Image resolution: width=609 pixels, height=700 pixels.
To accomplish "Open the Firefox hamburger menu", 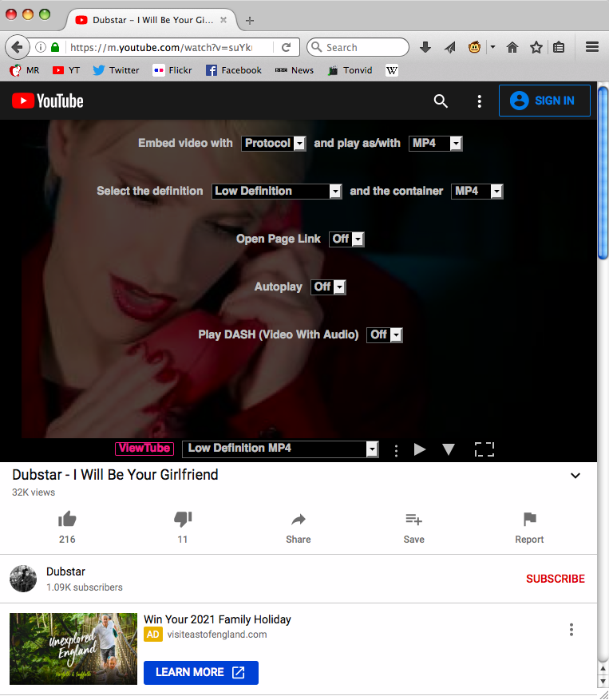I will 592,46.
